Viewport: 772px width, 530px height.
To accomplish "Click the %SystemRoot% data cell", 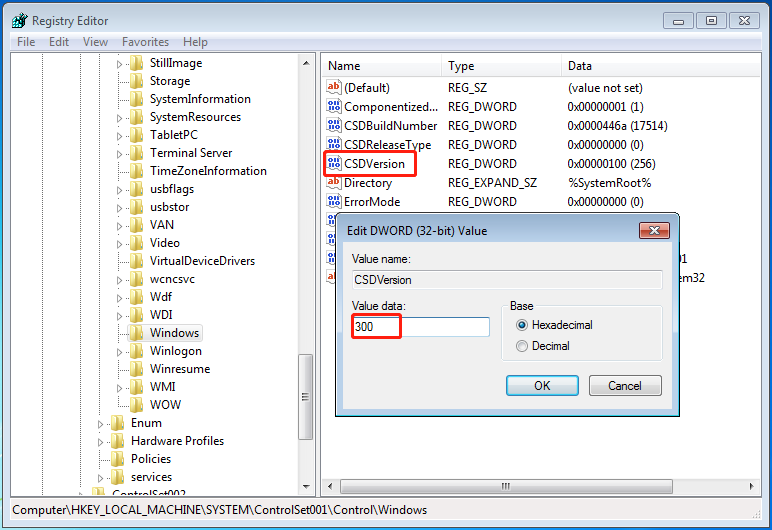I will point(610,183).
